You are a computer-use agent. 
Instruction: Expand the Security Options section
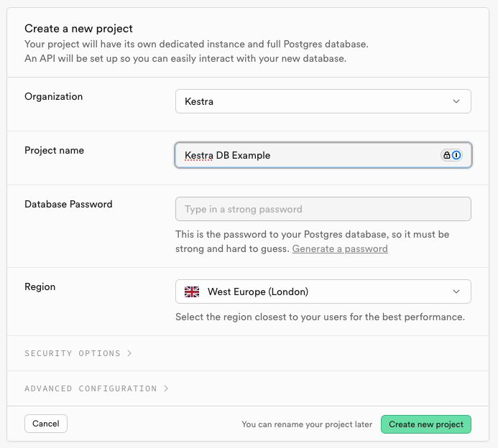[73, 353]
